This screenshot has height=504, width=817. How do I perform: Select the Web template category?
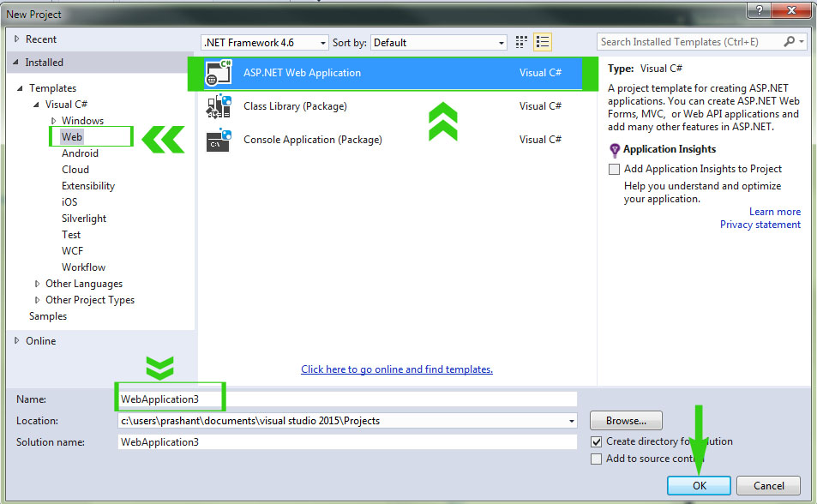coord(71,136)
